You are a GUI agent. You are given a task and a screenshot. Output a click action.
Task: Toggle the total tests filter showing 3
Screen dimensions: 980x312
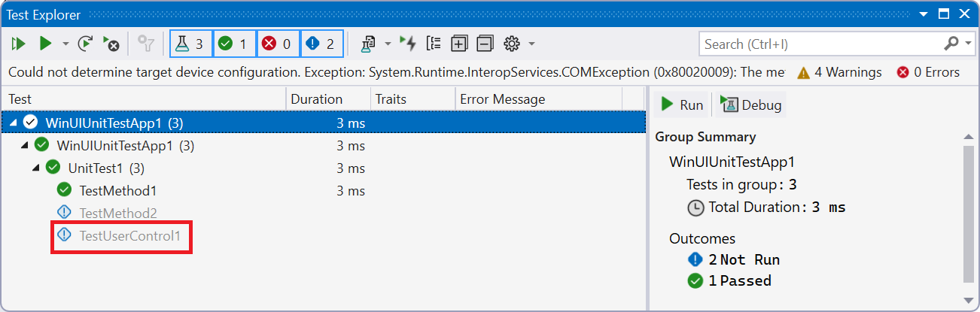(191, 44)
